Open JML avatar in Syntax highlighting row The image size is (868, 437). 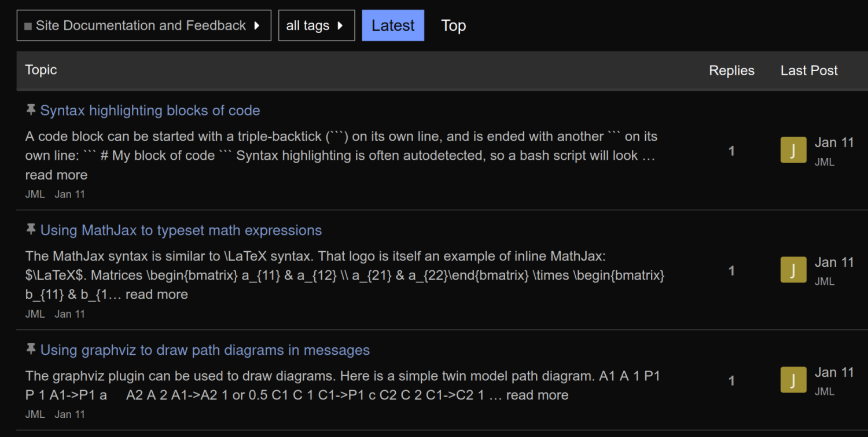pos(793,150)
